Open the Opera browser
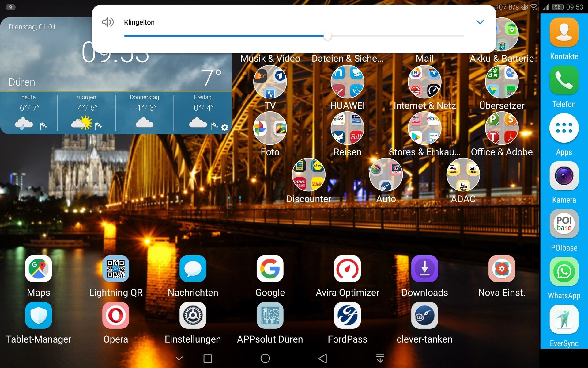This screenshot has width=588, height=368. 116,315
